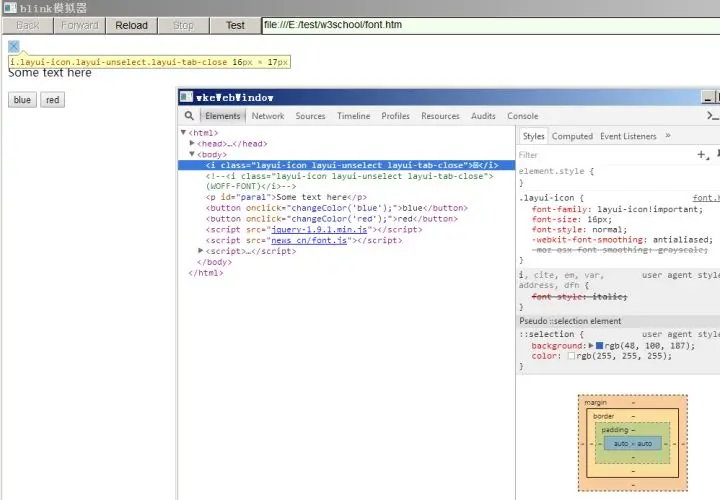Expand the collapsed script element
Image resolution: width=720 pixels, height=500 pixels.
201,251
